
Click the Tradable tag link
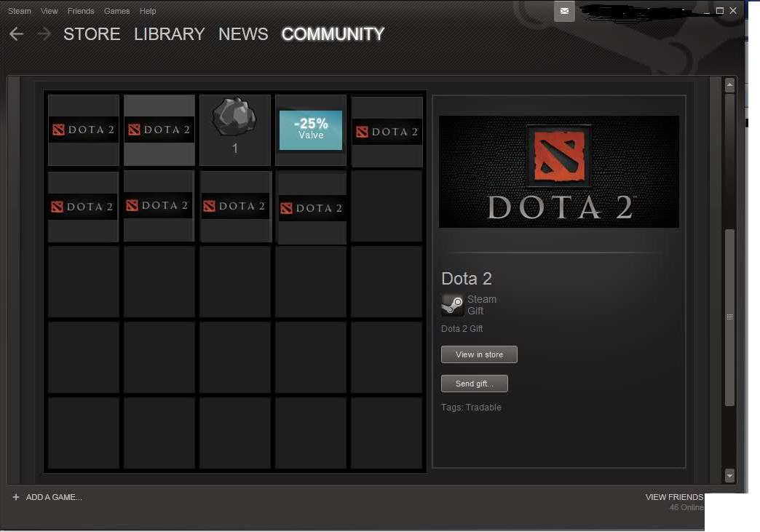485,408
